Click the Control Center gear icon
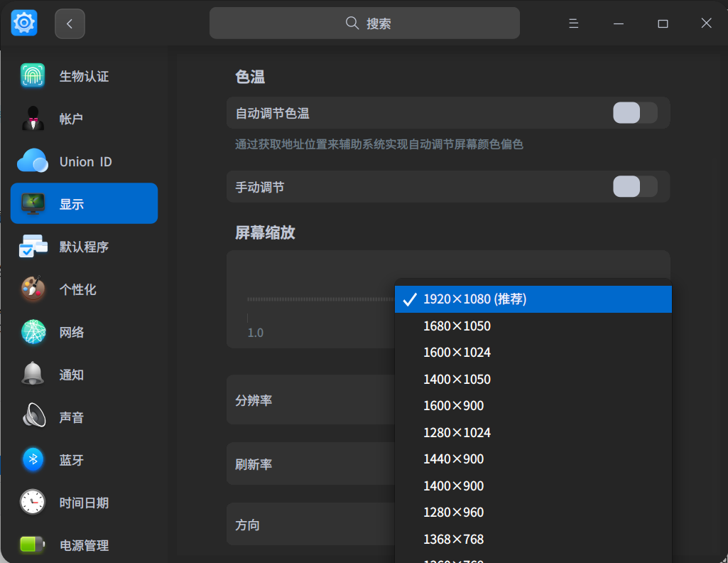This screenshot has height=563, width=728. click(x=24, y=23)
